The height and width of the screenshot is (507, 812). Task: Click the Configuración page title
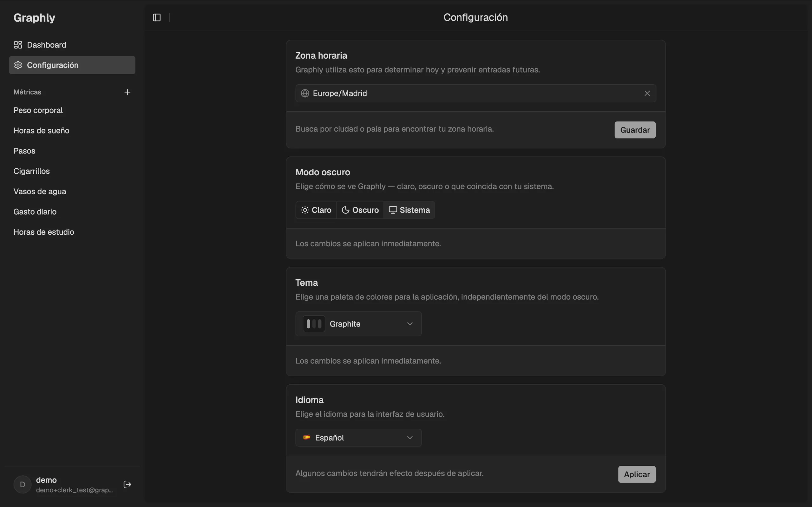click(x=475, y=17)
